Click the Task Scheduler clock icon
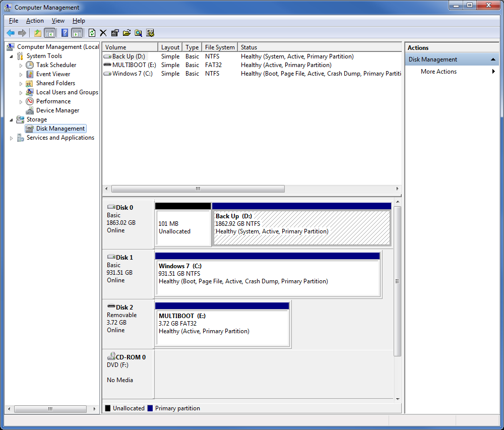Screen dimensions: 504x430 click(30, 65)
